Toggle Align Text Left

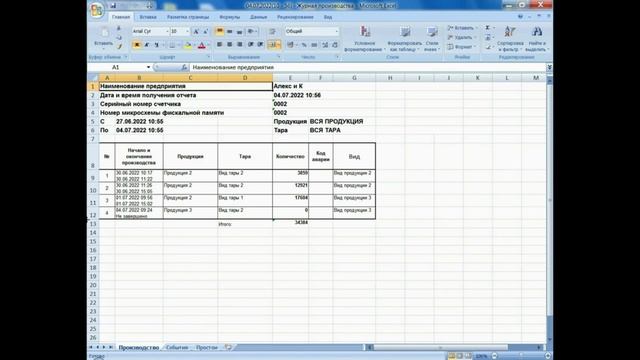pyautogui.click(x=220, y=44)
